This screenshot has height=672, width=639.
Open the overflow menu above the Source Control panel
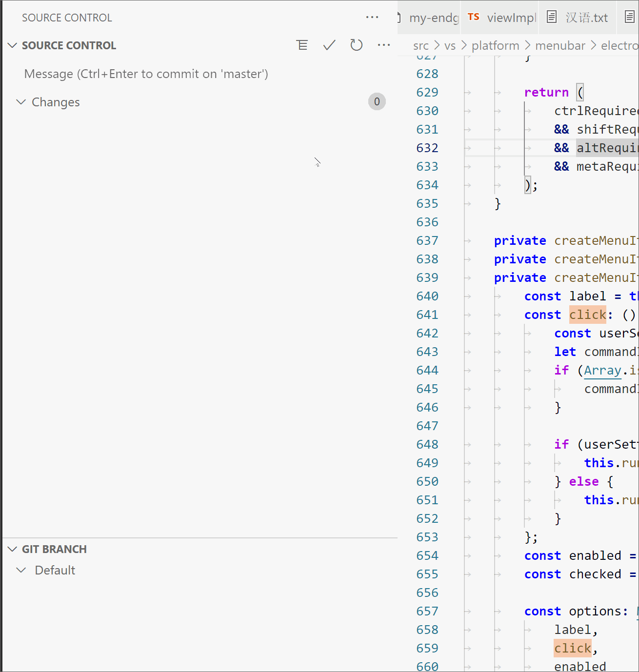coord(372,17)
